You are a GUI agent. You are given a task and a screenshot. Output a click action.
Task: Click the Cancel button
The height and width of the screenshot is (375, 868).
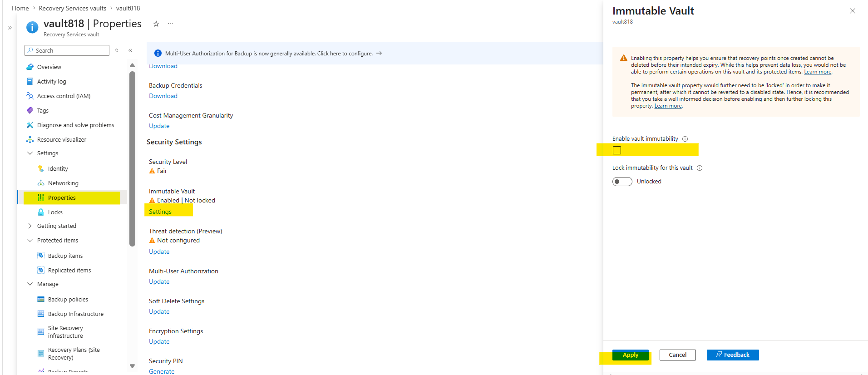pos(678,355)
